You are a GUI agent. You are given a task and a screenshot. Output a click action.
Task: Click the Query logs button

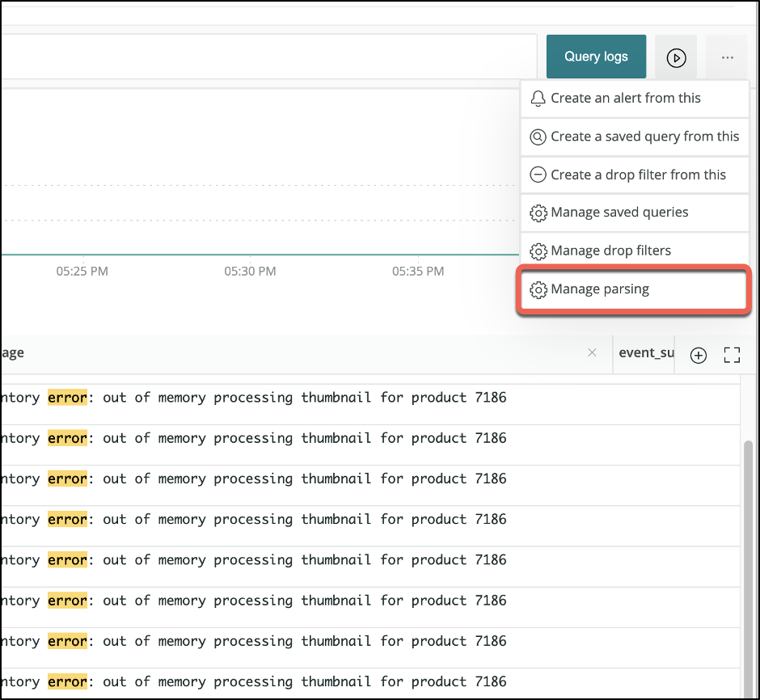(x=596, y=57)
